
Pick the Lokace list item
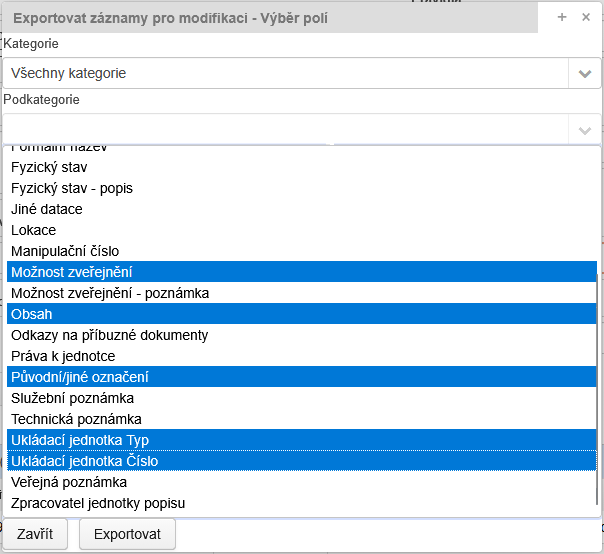pyautogui.click(x=33, y=230)
